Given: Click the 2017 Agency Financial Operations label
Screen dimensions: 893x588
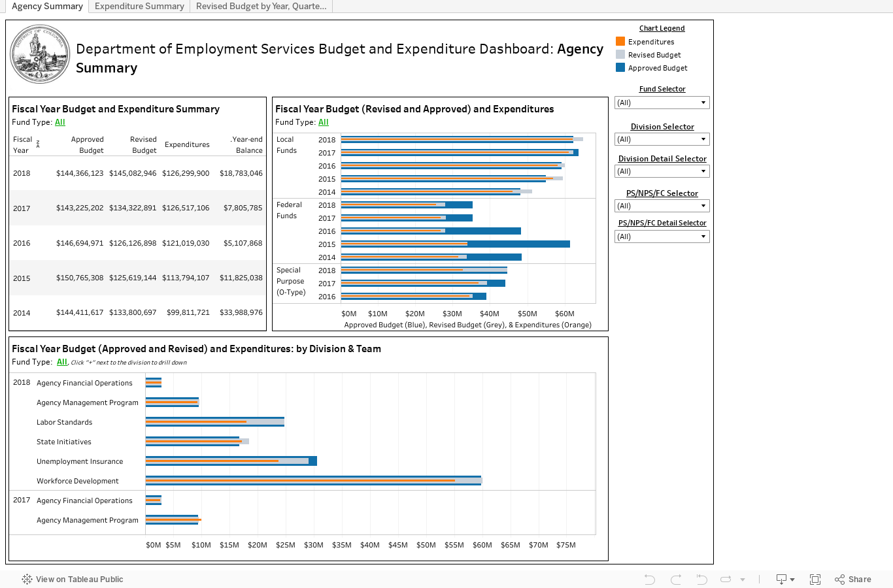Looking at the screenshot, I should coord(84,500).
